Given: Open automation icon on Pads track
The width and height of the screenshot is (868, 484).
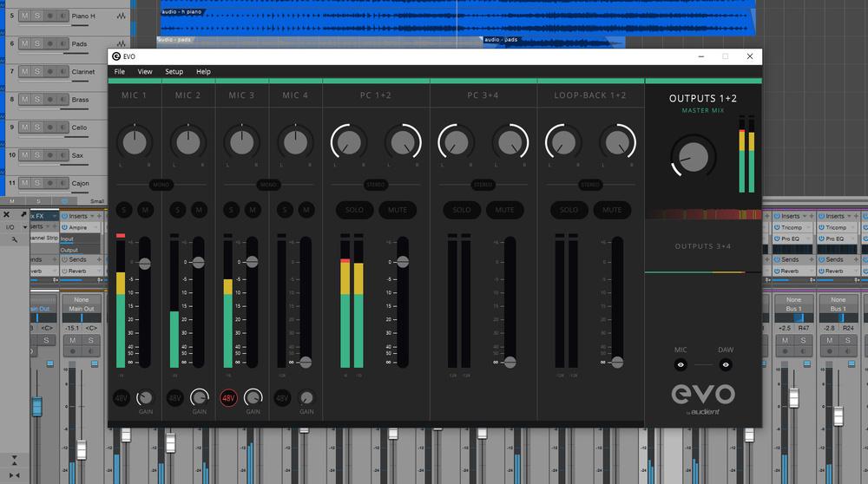Looking at the screenshot, I should [122, 43].
